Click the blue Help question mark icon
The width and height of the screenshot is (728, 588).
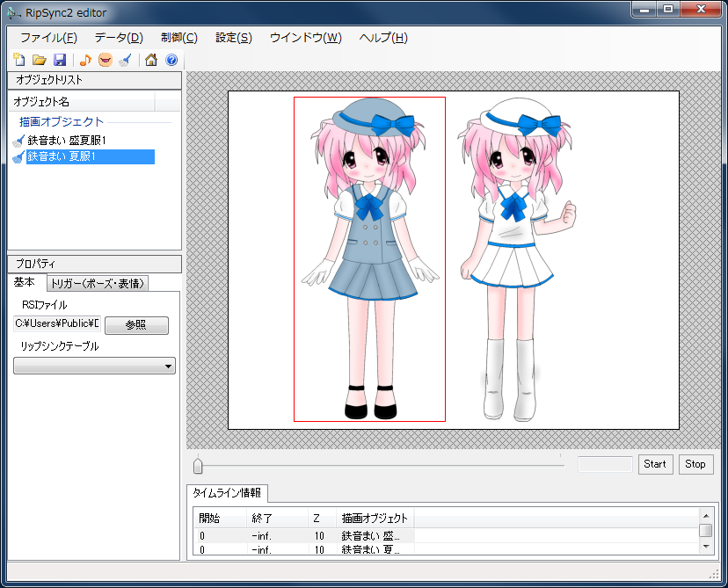point(171,60)
